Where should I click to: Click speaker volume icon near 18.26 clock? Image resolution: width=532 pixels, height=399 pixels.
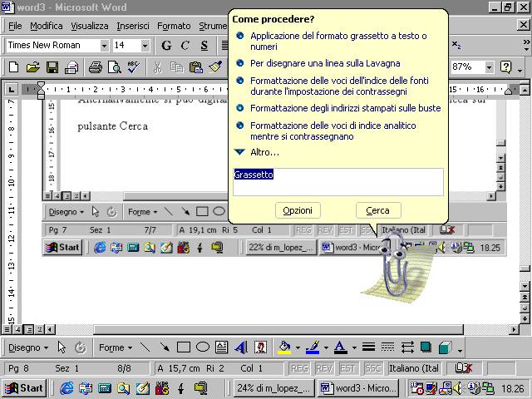coord(458,388)
